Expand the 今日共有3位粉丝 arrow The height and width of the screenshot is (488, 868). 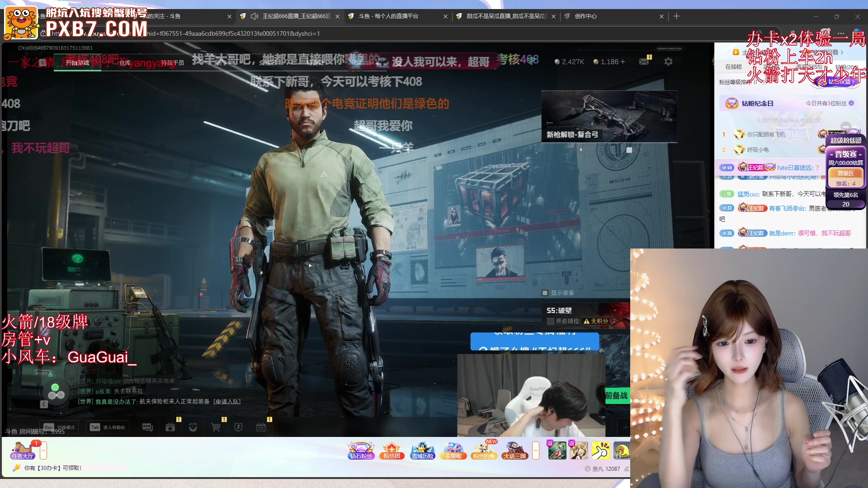coord(851,103)
